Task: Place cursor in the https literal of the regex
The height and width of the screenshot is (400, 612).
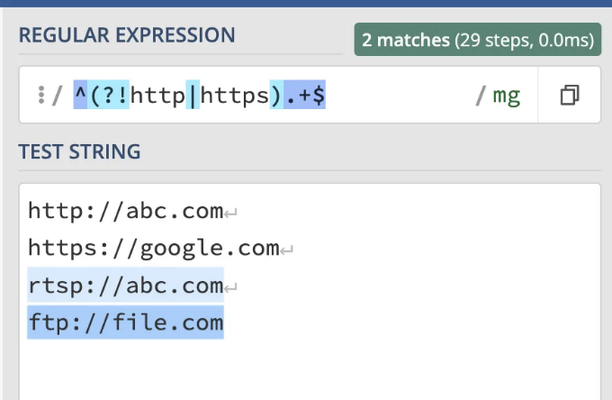Action: (x=235, y=95)
